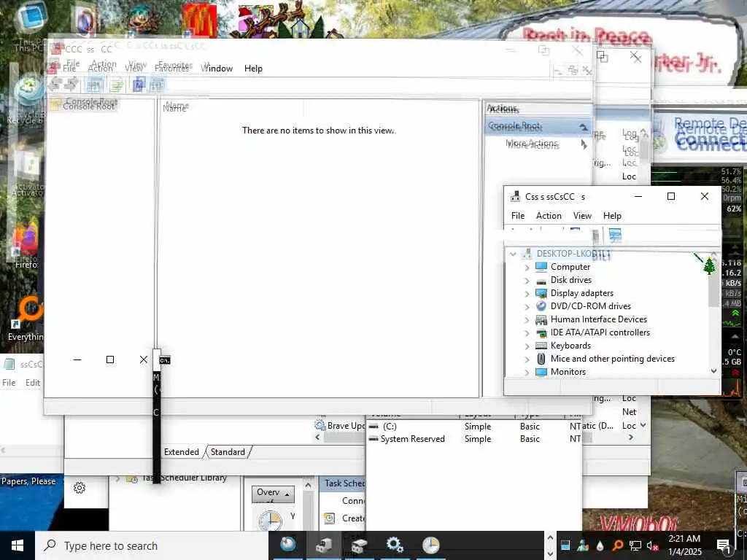This screenshot has height=560, width=747.
Task: Click the Display adapters icon
Action: tap(541, 293)
